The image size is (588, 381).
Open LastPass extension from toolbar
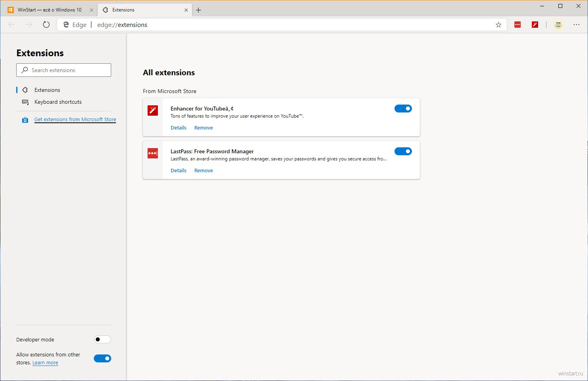pos(518,25)
